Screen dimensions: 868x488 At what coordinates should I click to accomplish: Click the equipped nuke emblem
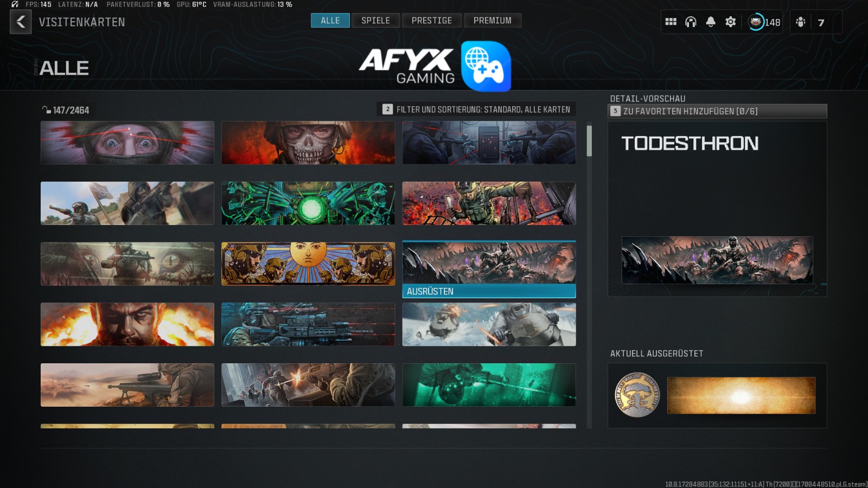[637, 395]
